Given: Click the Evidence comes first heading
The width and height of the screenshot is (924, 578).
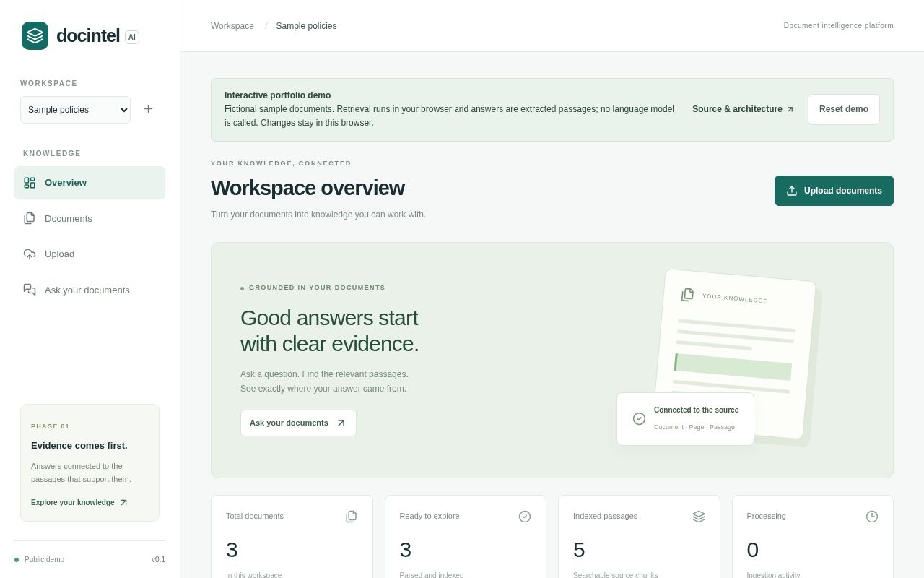Looking at the screenshot, I should tap(79, 446).
